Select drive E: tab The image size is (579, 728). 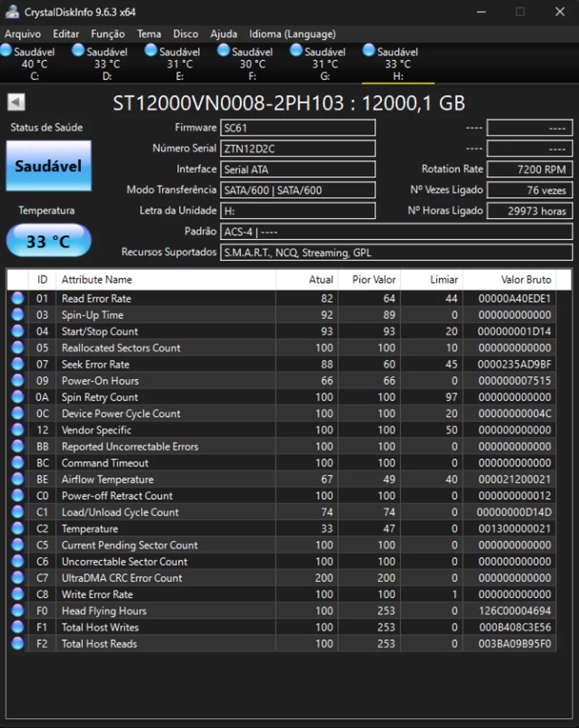pyautogui.click(x=179, y=63)
